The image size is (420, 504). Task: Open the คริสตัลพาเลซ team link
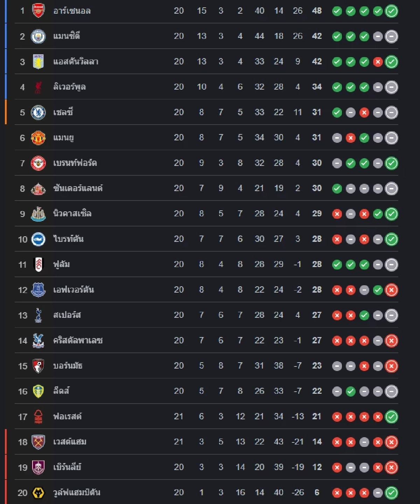tap(78, 341)
